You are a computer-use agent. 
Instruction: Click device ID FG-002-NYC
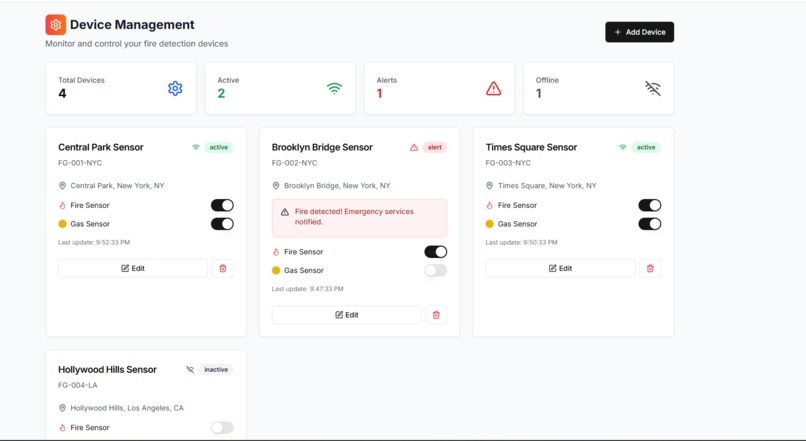(295, 163)
